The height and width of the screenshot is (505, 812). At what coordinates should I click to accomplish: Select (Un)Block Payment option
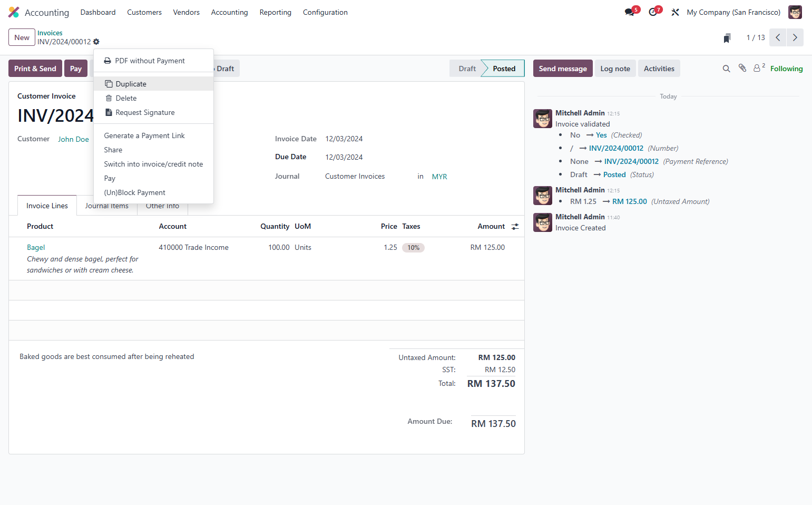153,192
